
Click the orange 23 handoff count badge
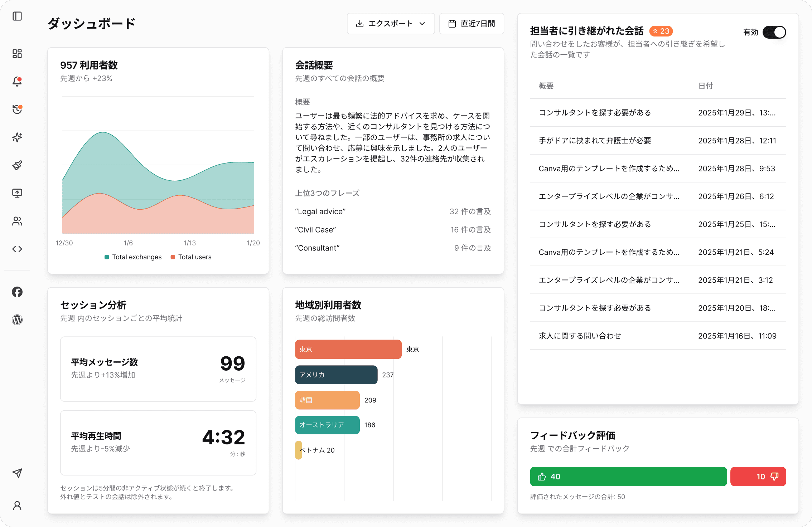pos(661,31)
